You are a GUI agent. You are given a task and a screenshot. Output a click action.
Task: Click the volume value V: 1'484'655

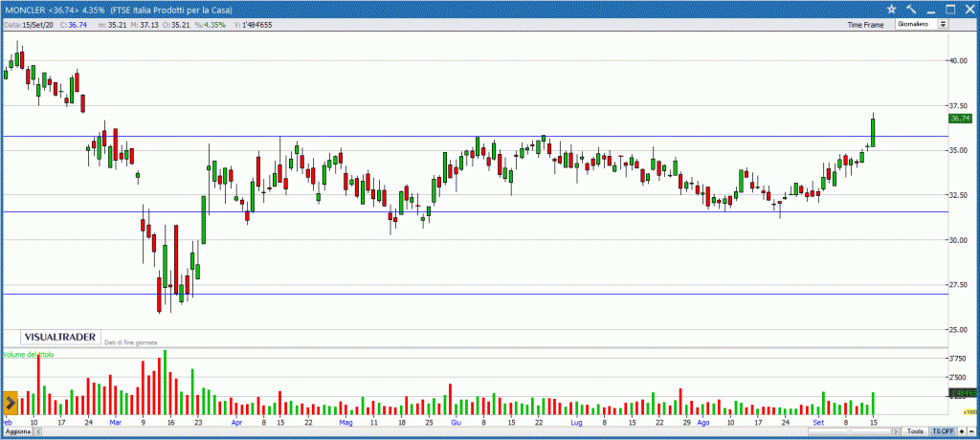253,25
